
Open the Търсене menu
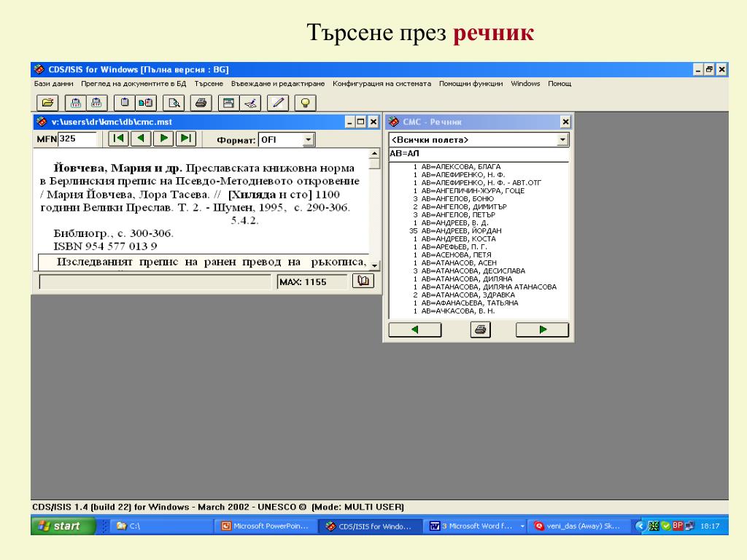(209, 84)
